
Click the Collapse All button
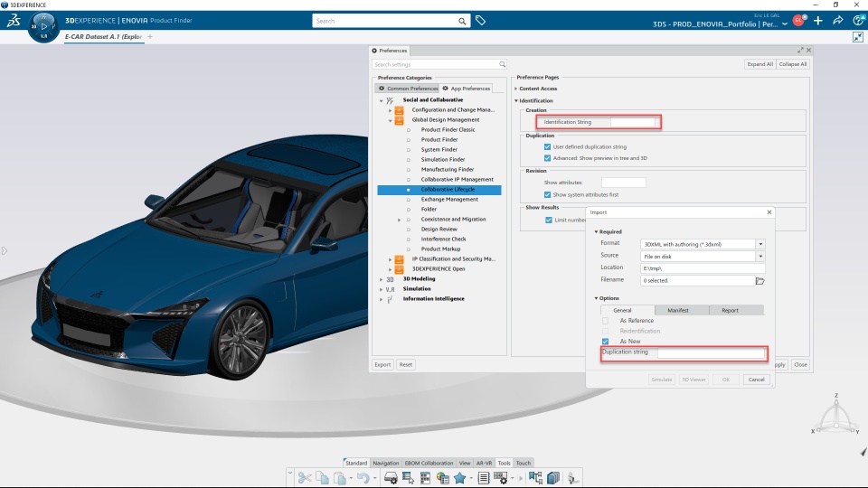[x=793, y=64]
